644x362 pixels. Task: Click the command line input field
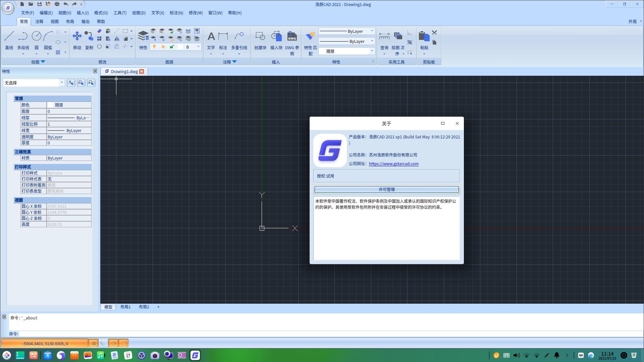330,334
